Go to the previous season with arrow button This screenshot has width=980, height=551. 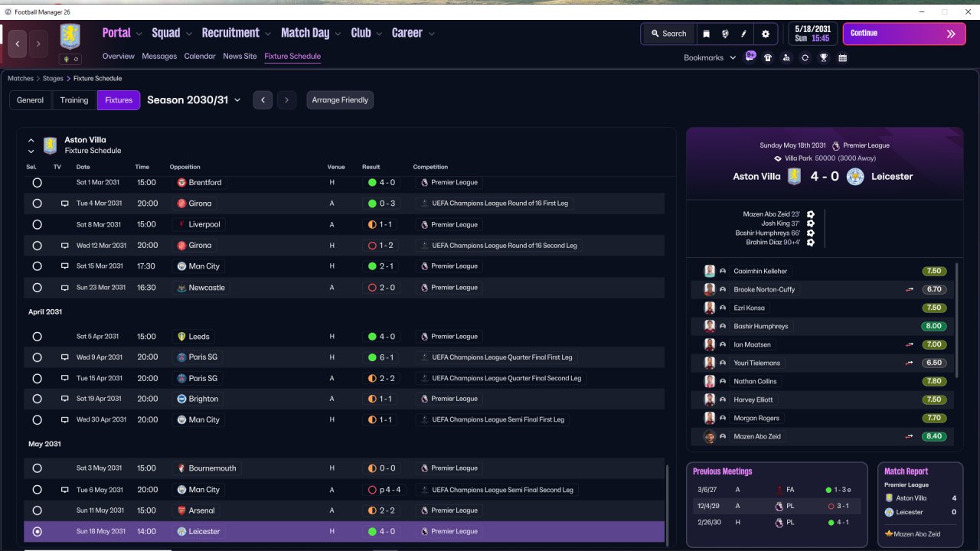(263, 100)
